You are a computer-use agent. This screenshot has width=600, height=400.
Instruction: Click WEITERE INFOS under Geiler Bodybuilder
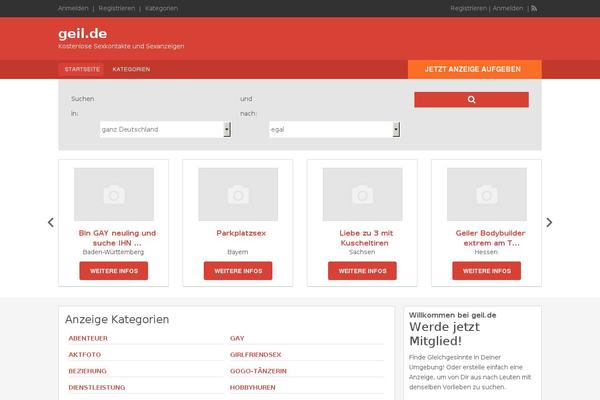click(x=487, y=271)
